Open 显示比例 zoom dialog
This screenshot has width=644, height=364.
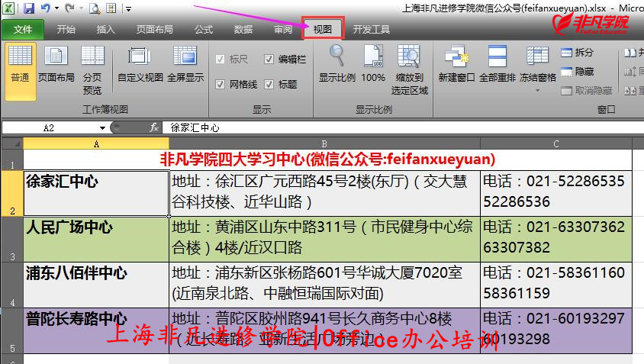[x=336, y=64]
